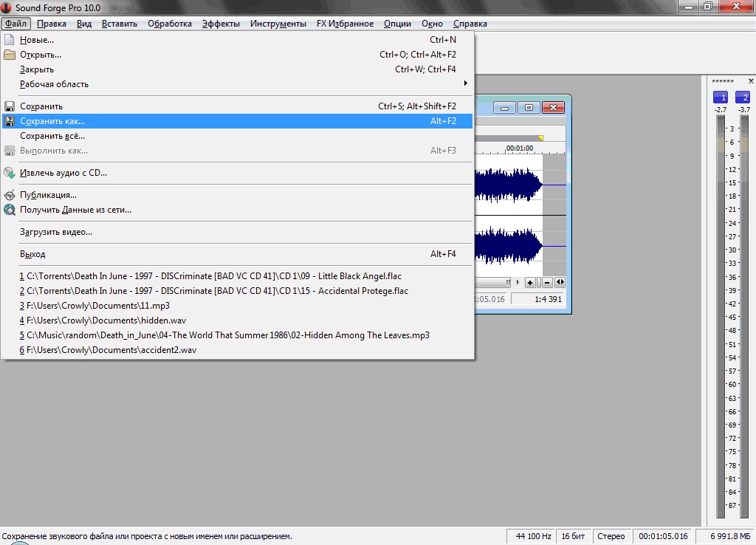
Task: Click the channel 1 level meter bar
Action: pos(721,316)
